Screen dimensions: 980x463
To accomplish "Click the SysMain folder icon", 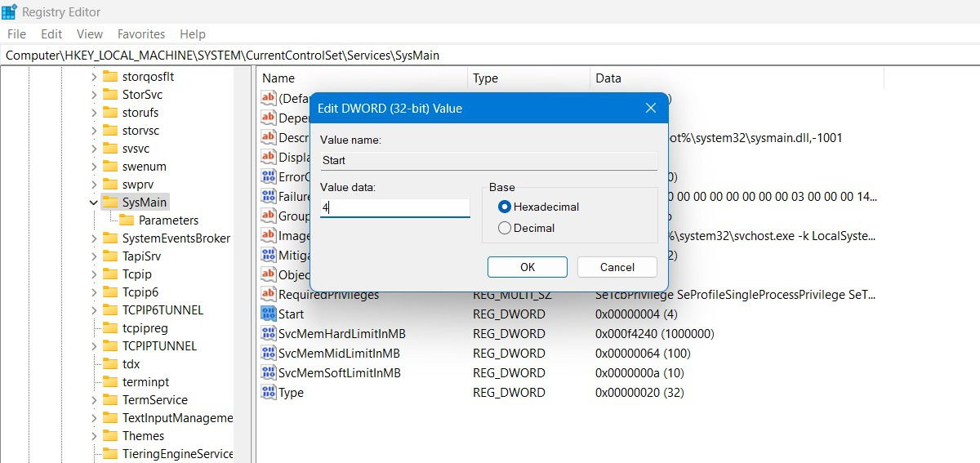I will pyautogui.click(x=109, y=203).
